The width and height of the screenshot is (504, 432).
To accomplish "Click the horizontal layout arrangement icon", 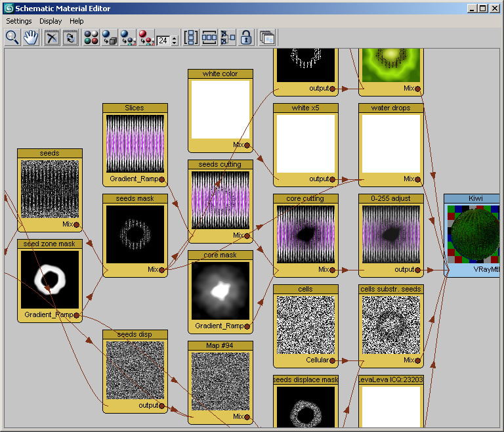I will coord(209,37).
